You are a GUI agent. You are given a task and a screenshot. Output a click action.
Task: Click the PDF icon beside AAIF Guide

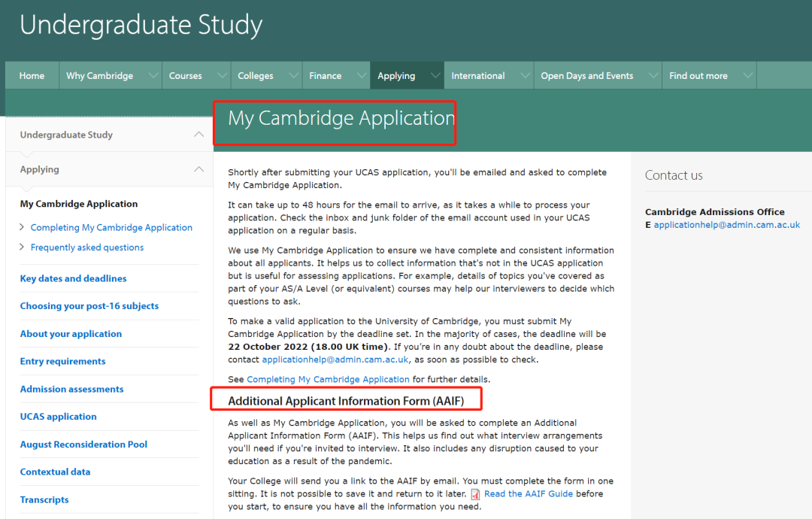[x=476, y=494]
